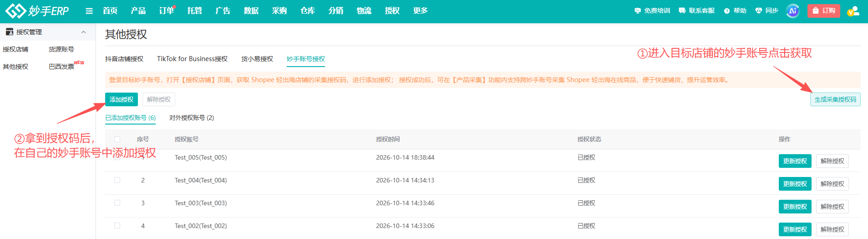Screen dimensions: 868x239
Task: Switch to TikTok for Business授权 tab
Action: pos(193,59)
